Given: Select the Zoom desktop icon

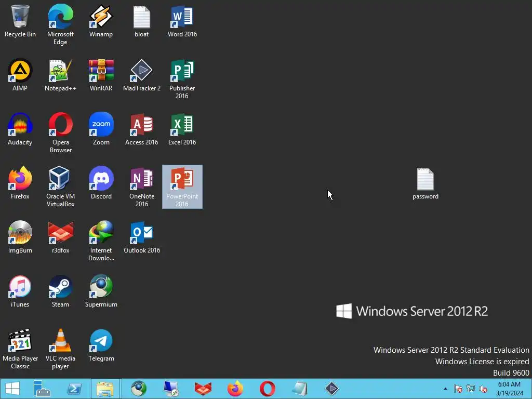Looking at the screenshot, I should [101, 129].
